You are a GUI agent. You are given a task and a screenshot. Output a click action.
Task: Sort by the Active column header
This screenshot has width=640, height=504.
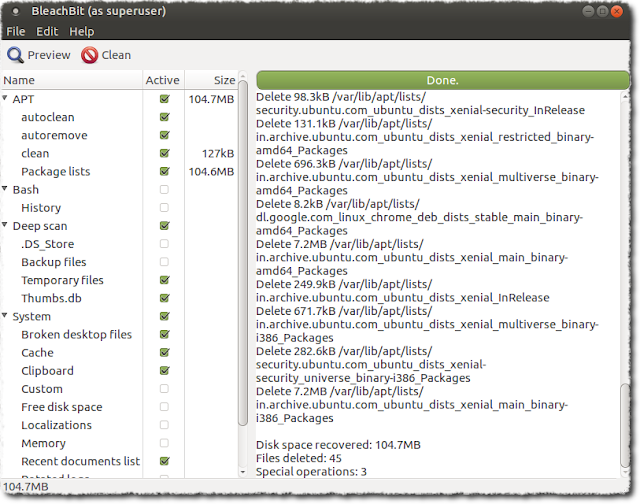point(163,80)
